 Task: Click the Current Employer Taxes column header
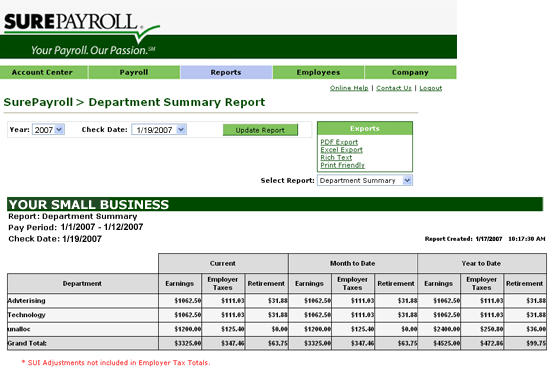click(223, 284)
